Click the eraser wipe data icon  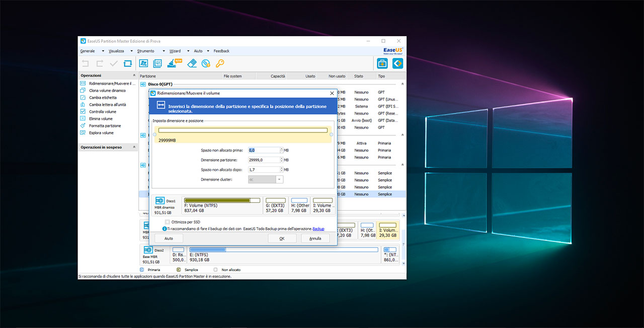[192, 63]
